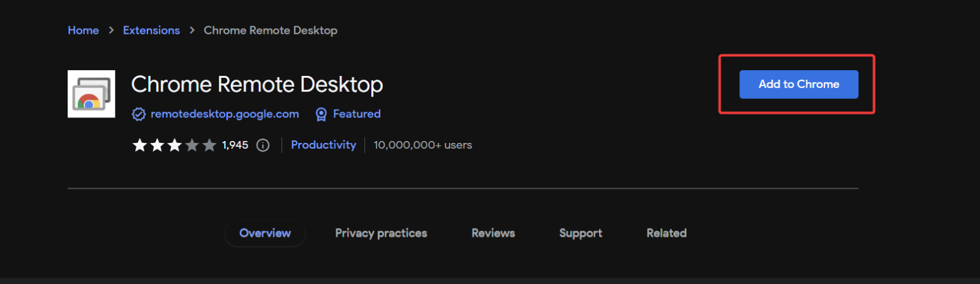Click the Featured label text
This screenshot has height=284, width=980.
pyautogui.click(x=357, y=114)
